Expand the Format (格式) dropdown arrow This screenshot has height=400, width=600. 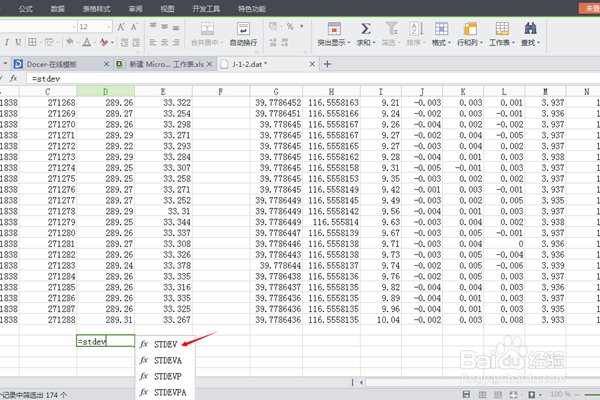pos(449,42)
